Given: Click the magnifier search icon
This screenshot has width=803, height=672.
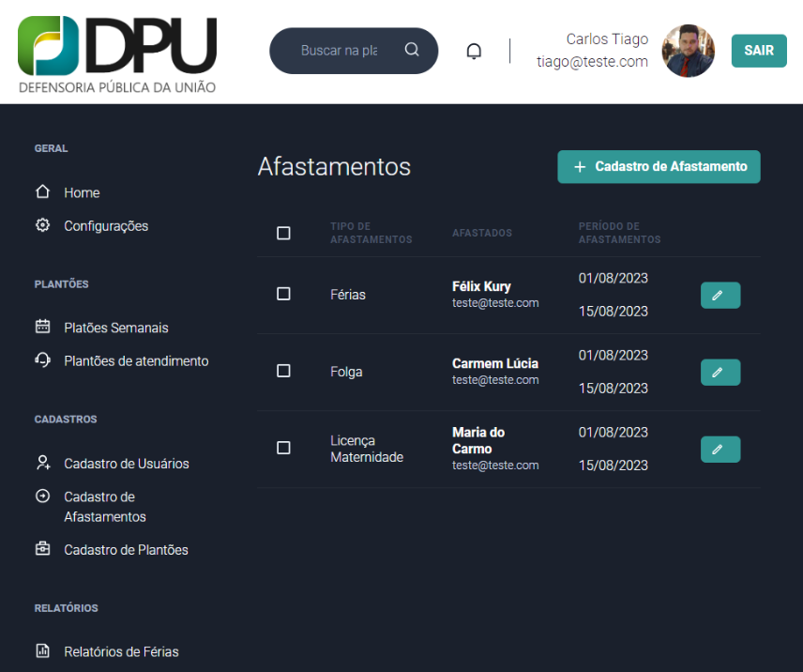Looking at the screenshot, I should pyautogui.click(x=412, y=50).
